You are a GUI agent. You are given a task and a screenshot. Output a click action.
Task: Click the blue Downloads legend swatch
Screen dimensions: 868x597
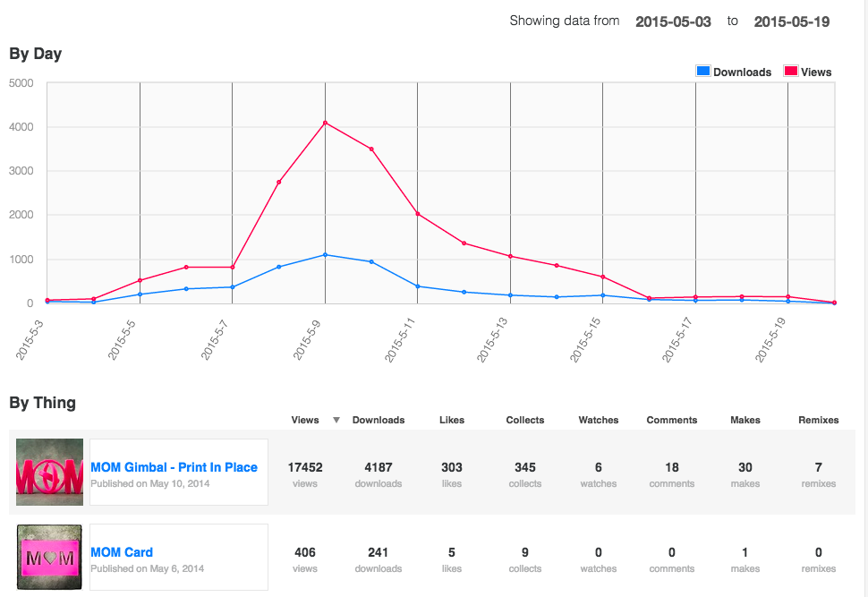(703, 72)
